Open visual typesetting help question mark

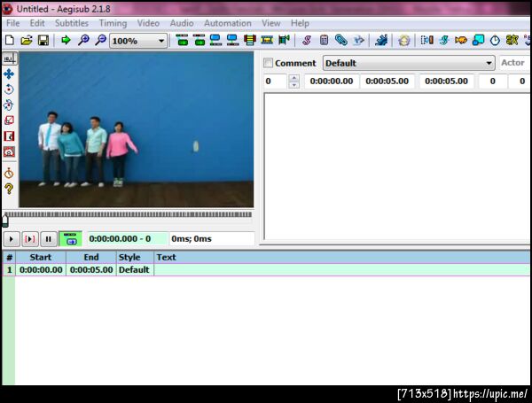point(9,189)
